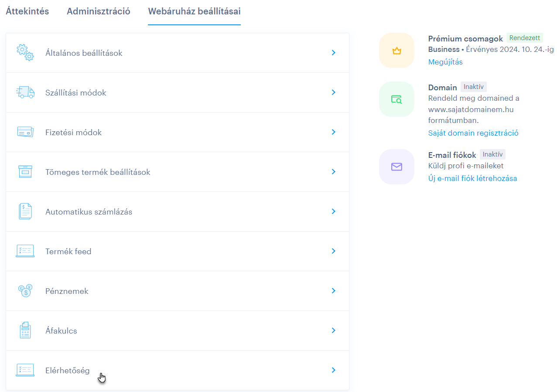Open the Saját domain regisztráció link
Screen dimensions: 557x392
473,133
